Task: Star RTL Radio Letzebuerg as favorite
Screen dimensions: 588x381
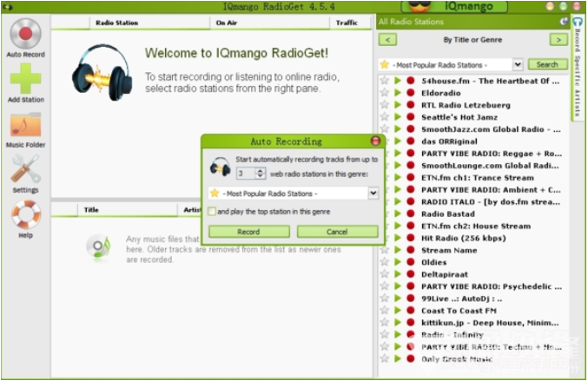Action: coord(385,105)
